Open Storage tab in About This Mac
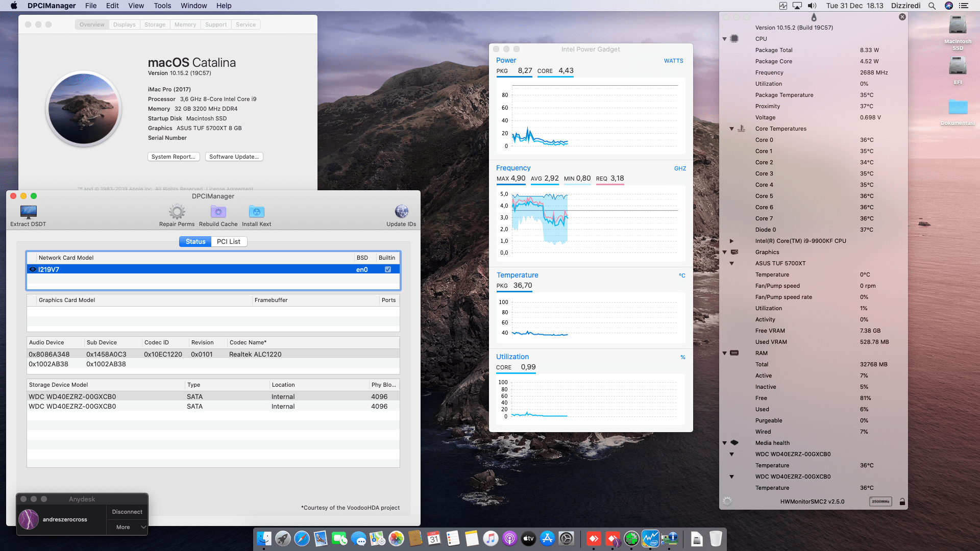Screen dimensions: 980x551 (x=155, y=24)
